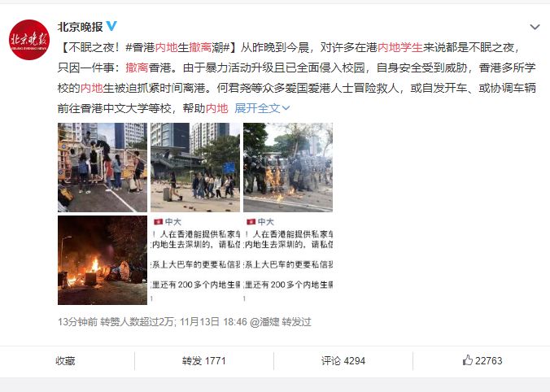
Task: Click 转发 1771 to repost
Action: click(203, 361)
